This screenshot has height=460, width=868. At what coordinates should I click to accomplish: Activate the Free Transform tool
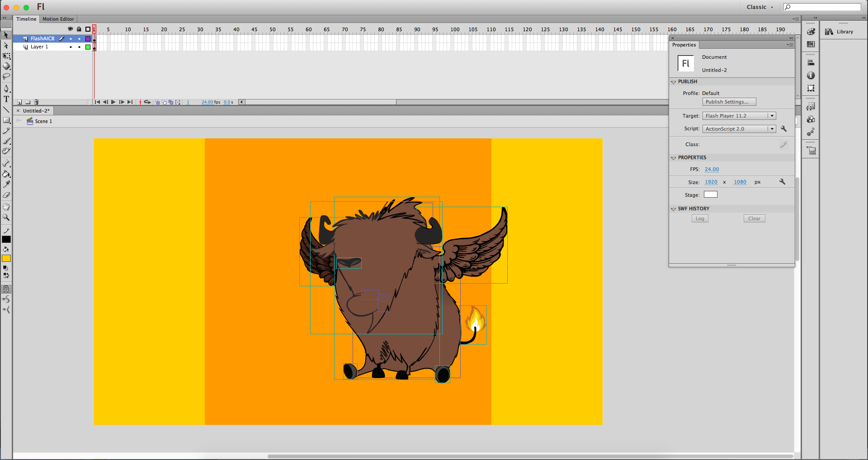[6, 56]
